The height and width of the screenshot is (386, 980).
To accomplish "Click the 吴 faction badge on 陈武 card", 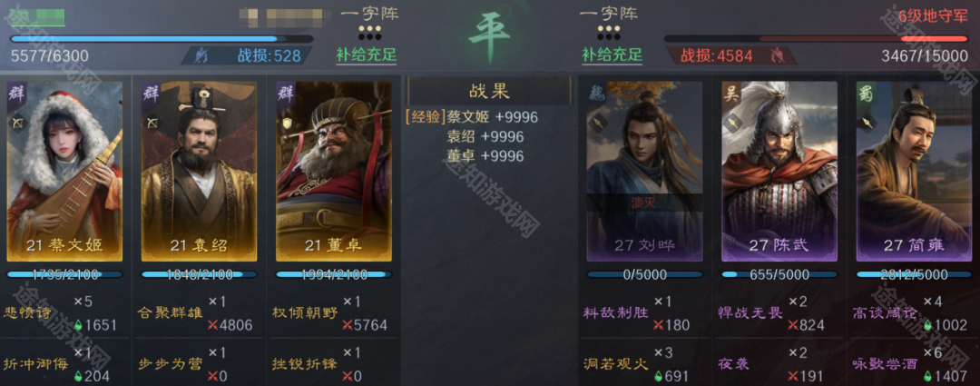I will 730,94.
